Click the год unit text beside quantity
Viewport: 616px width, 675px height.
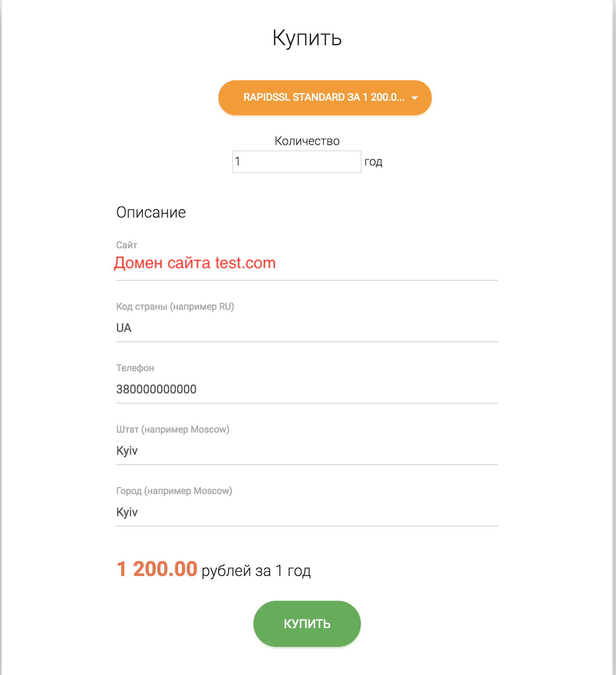coord(373,162)
